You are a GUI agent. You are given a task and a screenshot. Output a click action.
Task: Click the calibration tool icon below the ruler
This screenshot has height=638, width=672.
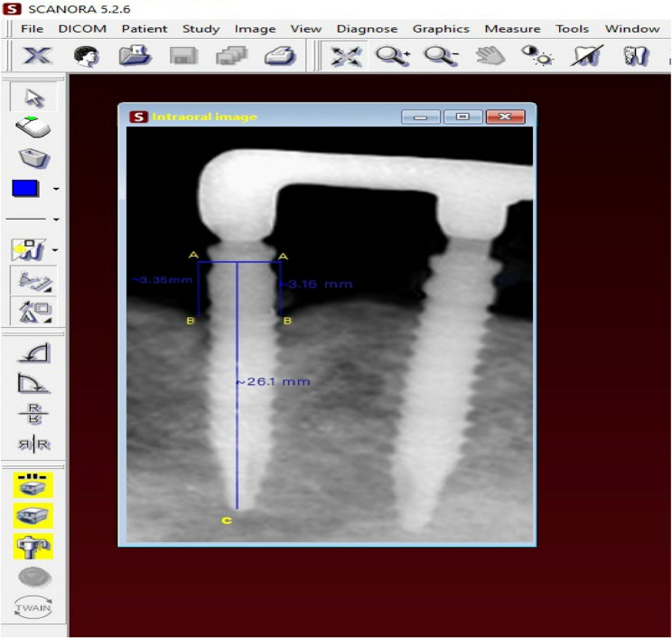pos(33,311)
